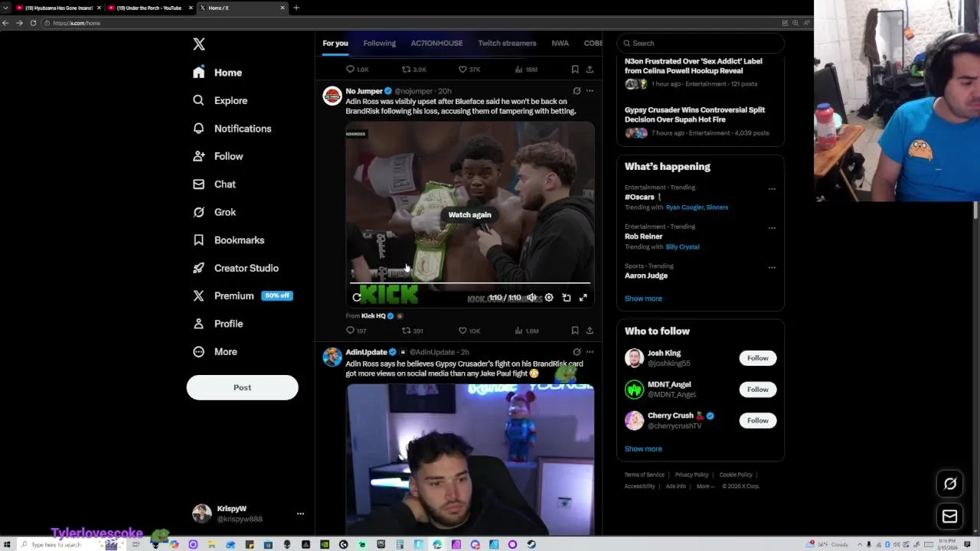Open Kick HQ source link

pos(374,316)
